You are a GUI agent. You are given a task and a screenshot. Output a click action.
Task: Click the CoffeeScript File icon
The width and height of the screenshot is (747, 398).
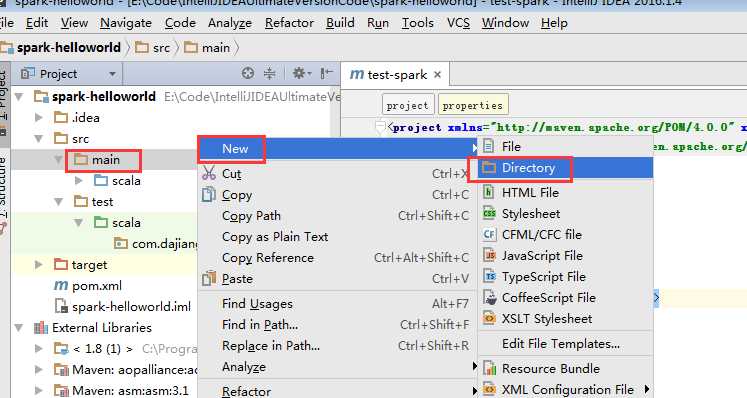[x=490, y=297]
